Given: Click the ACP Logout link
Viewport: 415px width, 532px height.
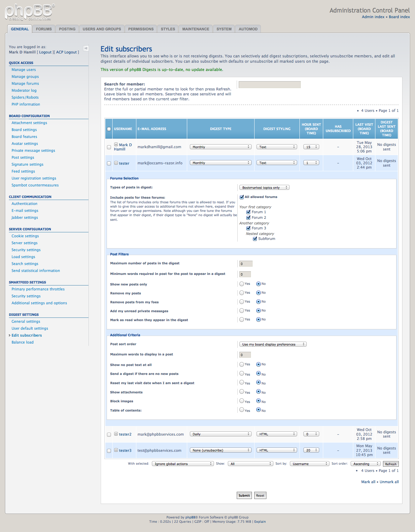Looking at the screenshot, I should (x=66, y=52).
